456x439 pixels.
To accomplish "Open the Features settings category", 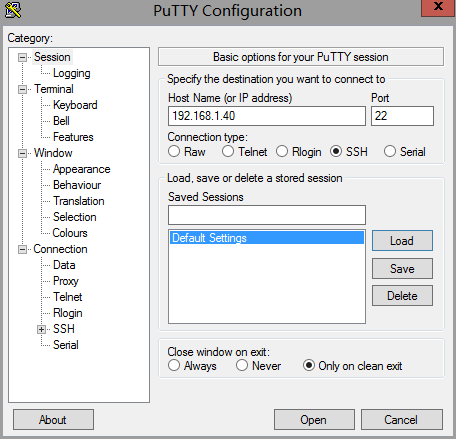I will 73,137.
